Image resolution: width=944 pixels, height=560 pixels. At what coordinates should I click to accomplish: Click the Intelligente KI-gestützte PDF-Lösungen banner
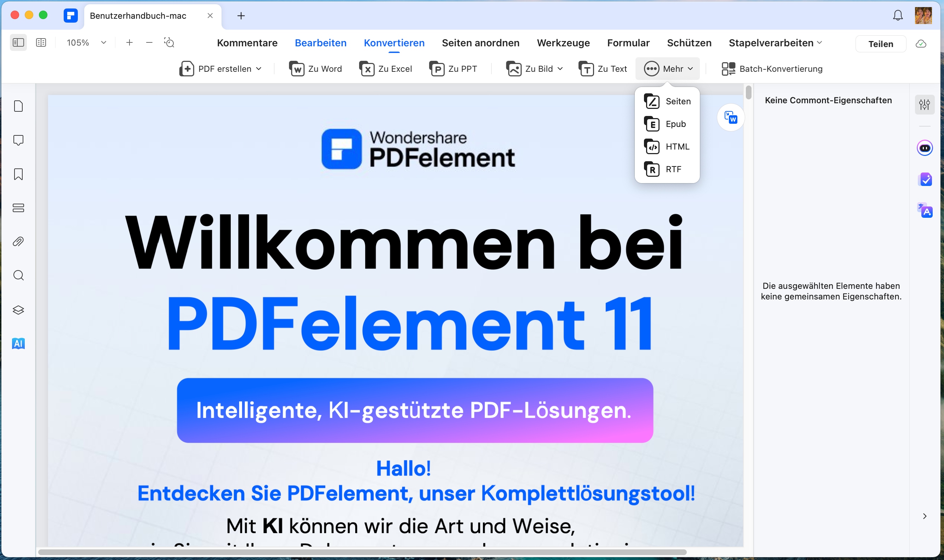pos(415,410)
